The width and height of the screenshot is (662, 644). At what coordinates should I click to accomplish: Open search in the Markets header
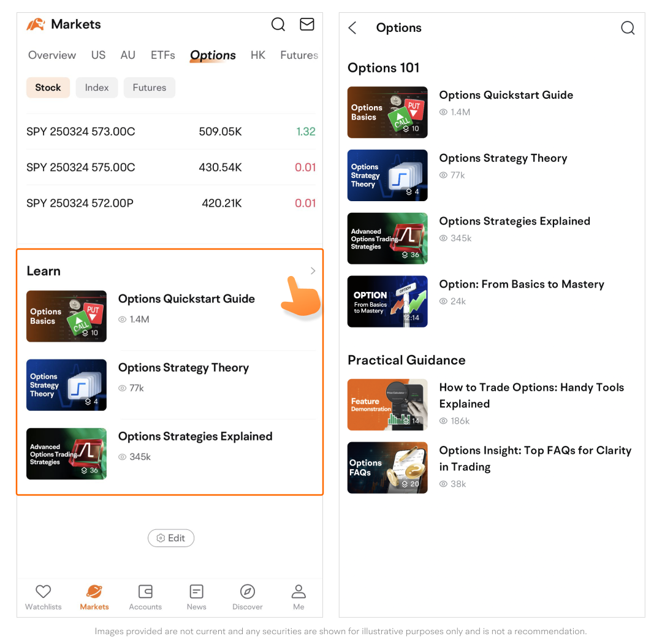(278, 25)
